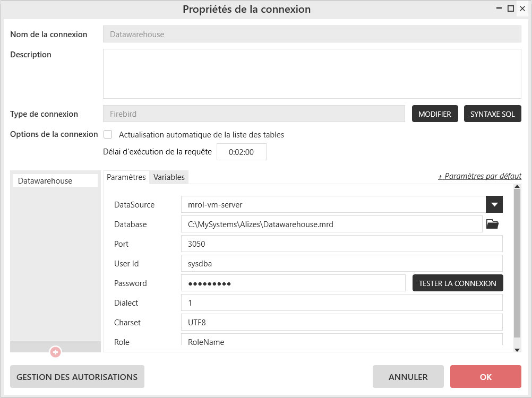532x398 pixels.
Task: Click the MODIFIER button
Action: point(435,114)
